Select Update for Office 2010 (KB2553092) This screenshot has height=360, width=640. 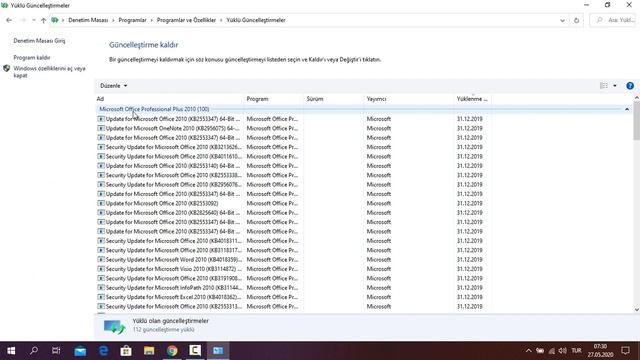coord(293,203)
